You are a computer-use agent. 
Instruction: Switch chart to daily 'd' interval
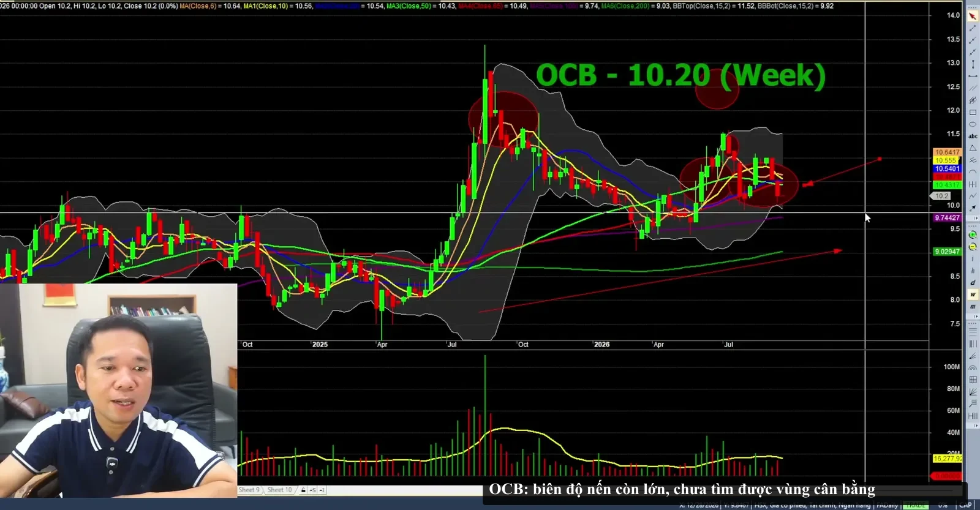[x=973, y=283]
